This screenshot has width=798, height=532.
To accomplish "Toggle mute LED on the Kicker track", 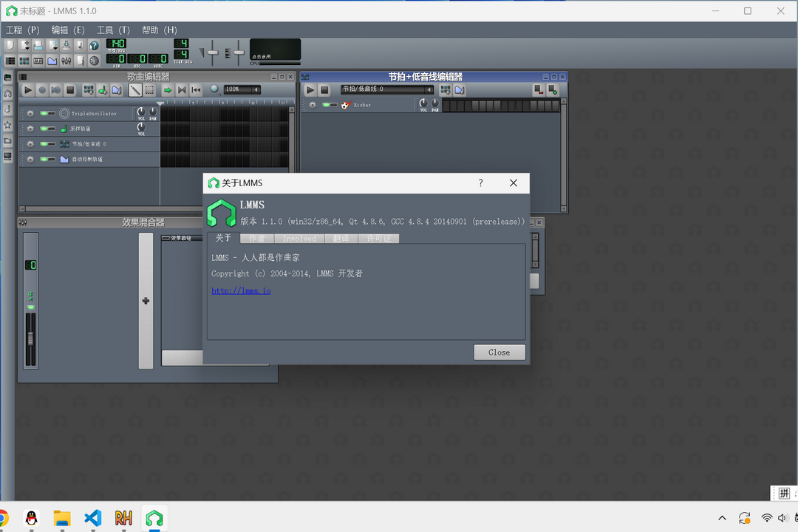I will point(326,105).
